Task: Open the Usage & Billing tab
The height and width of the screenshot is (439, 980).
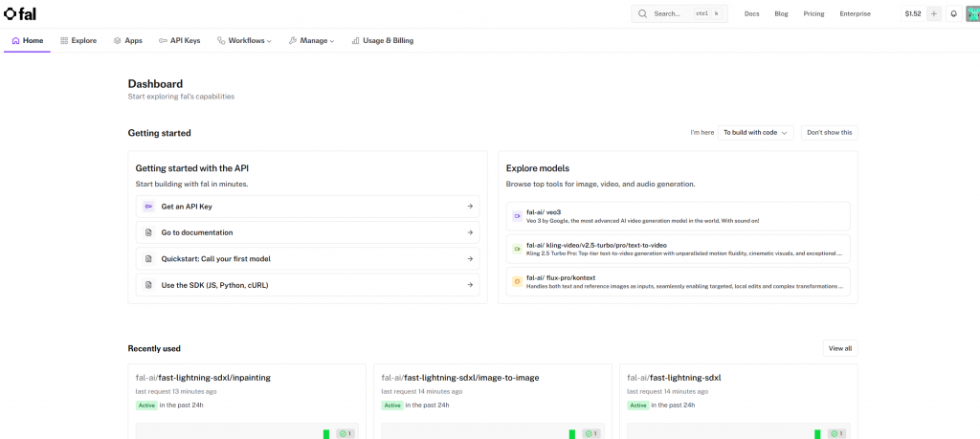Action: (382, 41)
